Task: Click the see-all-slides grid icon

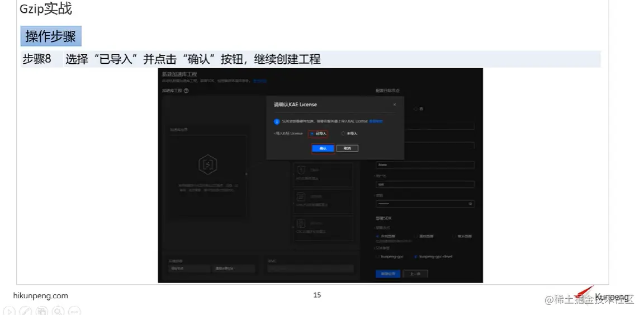Action: (42, 311)
